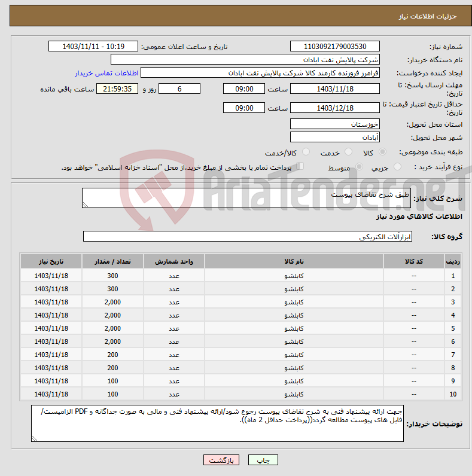Screen dimensions: 472x476
Task: Select the کالا/خدمت radio button
Action: [x=306, y=152]
